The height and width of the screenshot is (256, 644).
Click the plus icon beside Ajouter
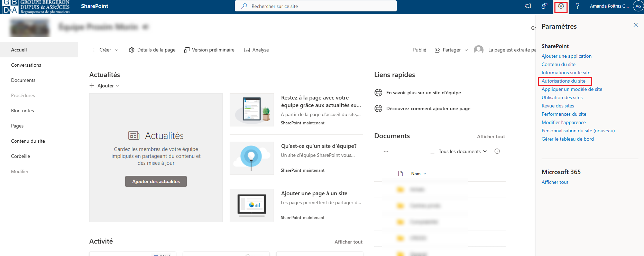click(92, 86)
